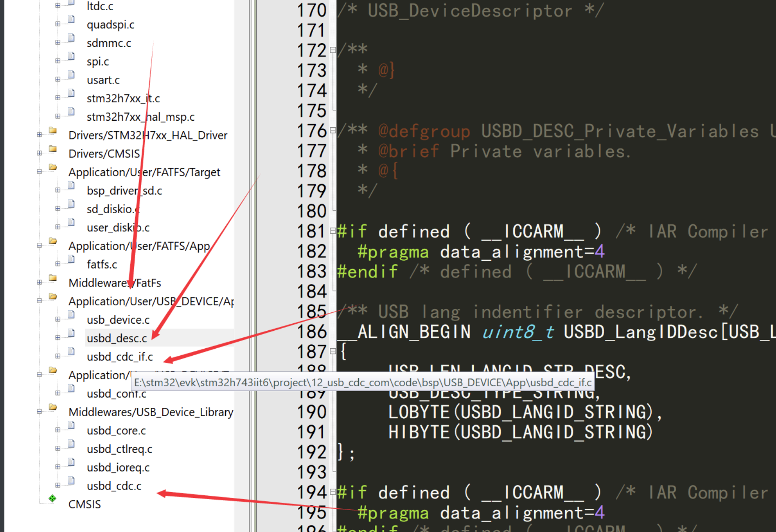Viewport: 776px width, 532px height.
Task: Click the file icon next to usbd_desc.c
Action: click(x=71, y=333)
